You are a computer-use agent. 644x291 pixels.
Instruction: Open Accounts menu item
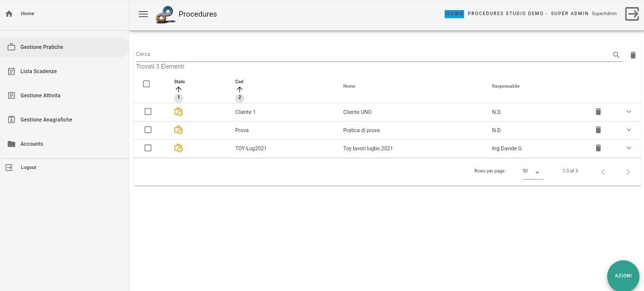coord(65,144)
